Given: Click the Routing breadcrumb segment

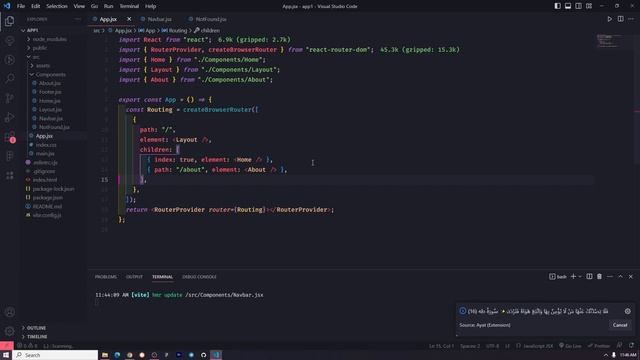Looking at the screenshot, I should point(175,31).
